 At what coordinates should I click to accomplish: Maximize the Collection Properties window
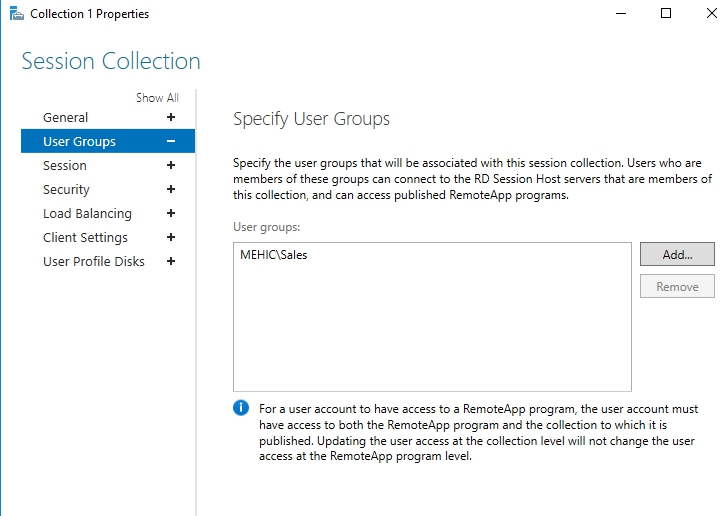point(666,14)
